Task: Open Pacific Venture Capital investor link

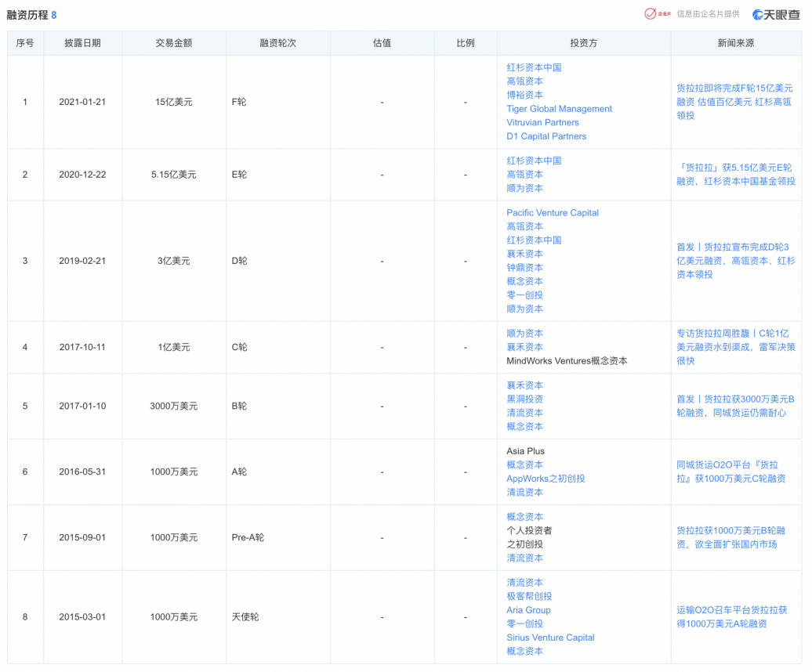Action: pos(552,212)
